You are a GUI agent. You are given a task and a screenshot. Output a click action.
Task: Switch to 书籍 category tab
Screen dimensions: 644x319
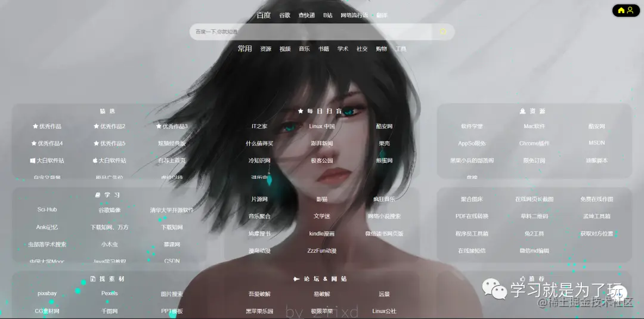pyautogui.click(x=324, y=49)
